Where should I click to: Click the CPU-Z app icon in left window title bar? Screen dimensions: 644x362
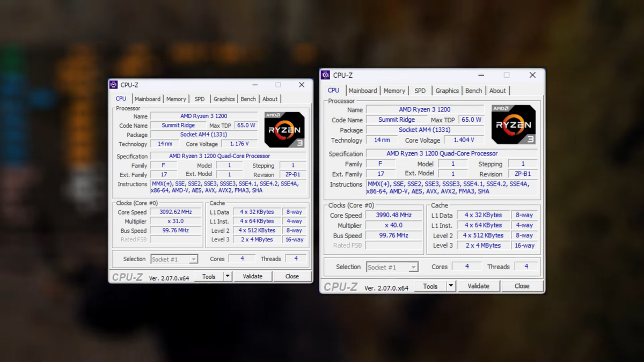[113, 85]
